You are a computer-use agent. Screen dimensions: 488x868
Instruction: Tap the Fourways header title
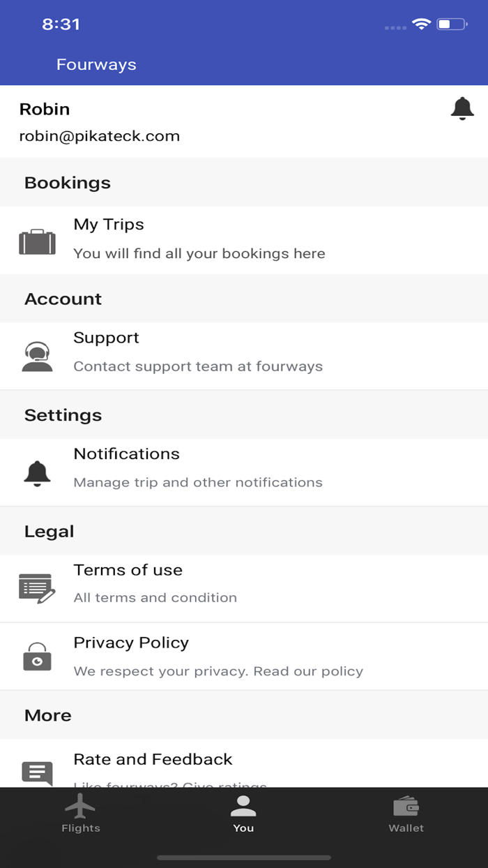(x=96, y=65)
